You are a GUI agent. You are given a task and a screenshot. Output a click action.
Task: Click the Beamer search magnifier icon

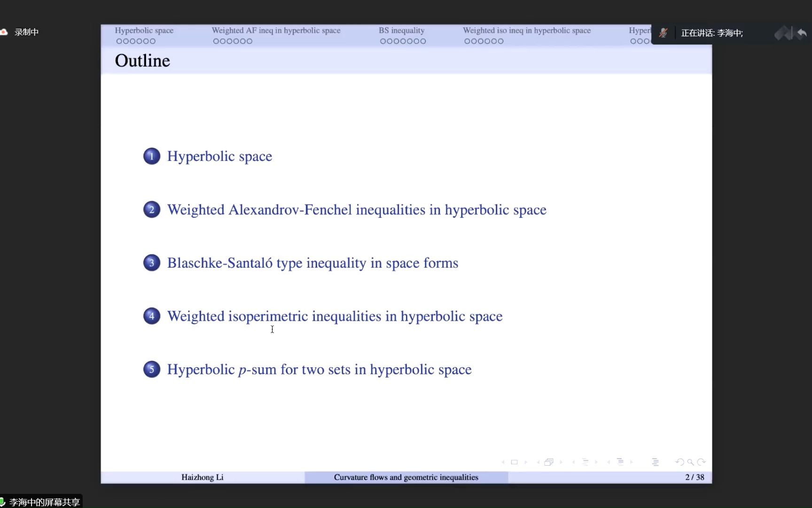(x=690, y=462)
